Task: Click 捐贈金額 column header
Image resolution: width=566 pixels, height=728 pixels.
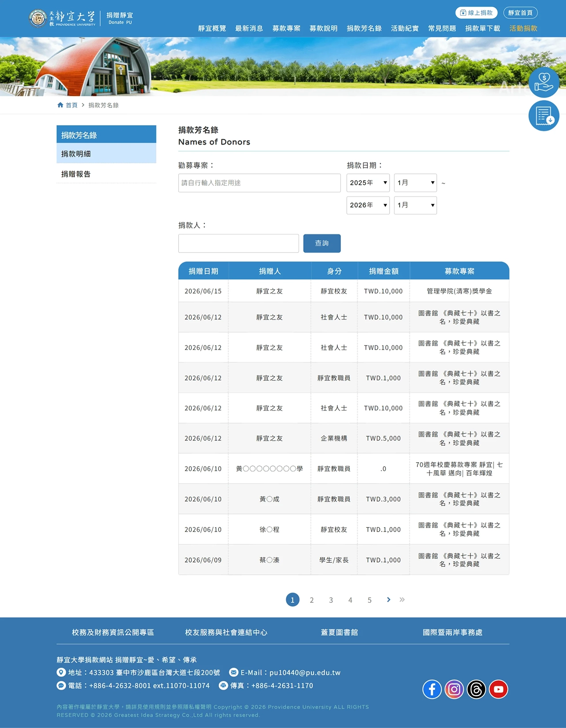Action: 383,271
